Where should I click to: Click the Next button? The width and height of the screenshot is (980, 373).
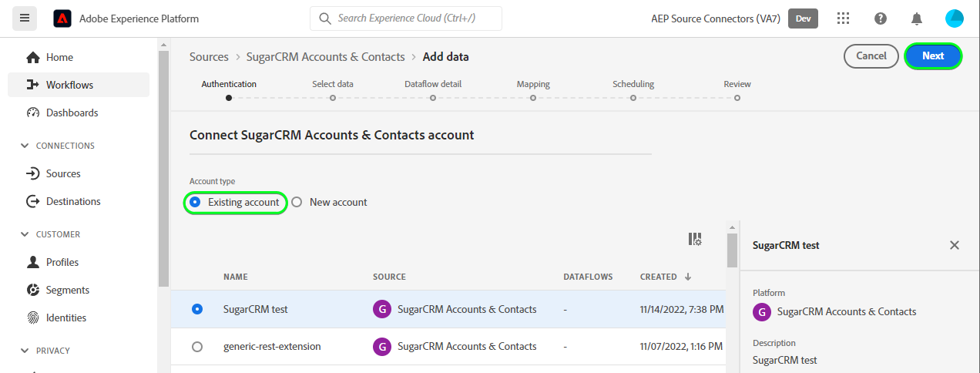click(933, 55)
